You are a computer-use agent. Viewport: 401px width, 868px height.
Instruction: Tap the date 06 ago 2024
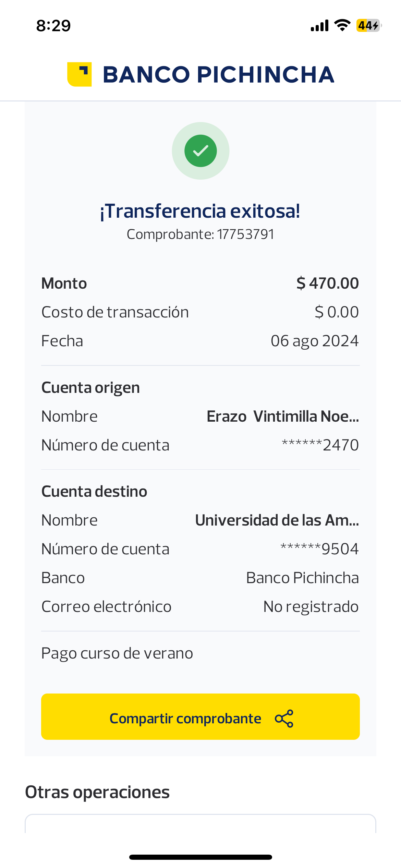315,341
